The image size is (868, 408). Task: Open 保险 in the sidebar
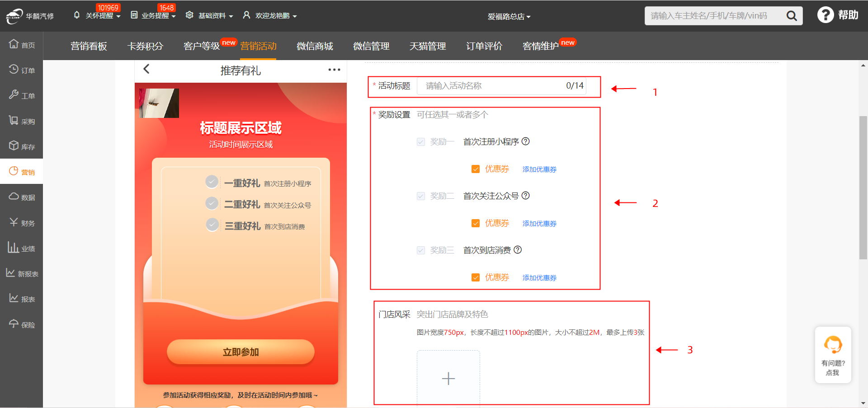coord(22,324)
